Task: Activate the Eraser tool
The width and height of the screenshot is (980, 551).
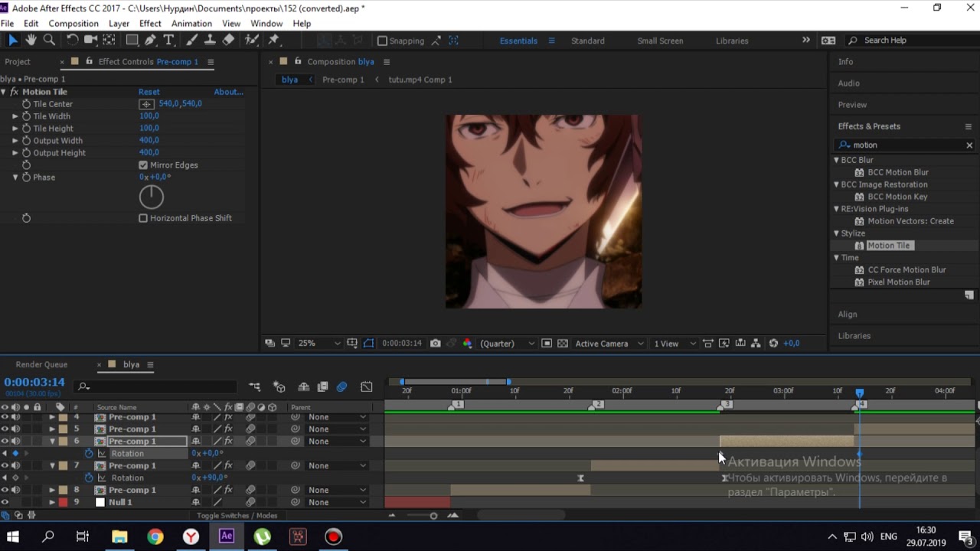Action: click(x=228, y=41)
